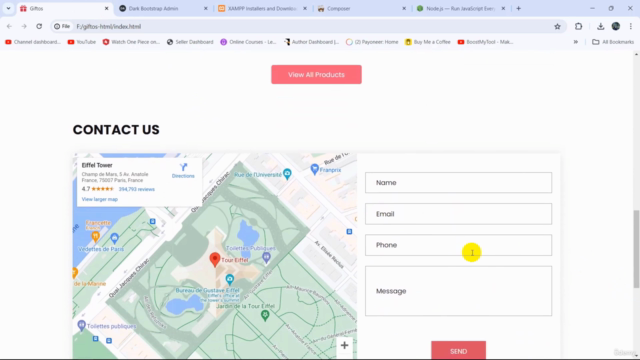Open the Watch One Piece bookmark
Viewport: 640px width, 360px height.
pyautogui.click(x=131, y=42)
